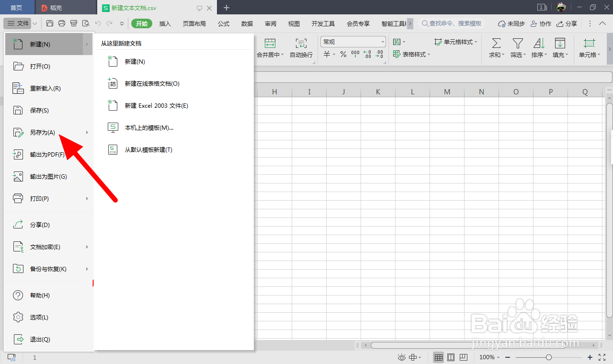Click the Share (分享) button in title area
Screen dimensions: 613x364
pos(567,23)
